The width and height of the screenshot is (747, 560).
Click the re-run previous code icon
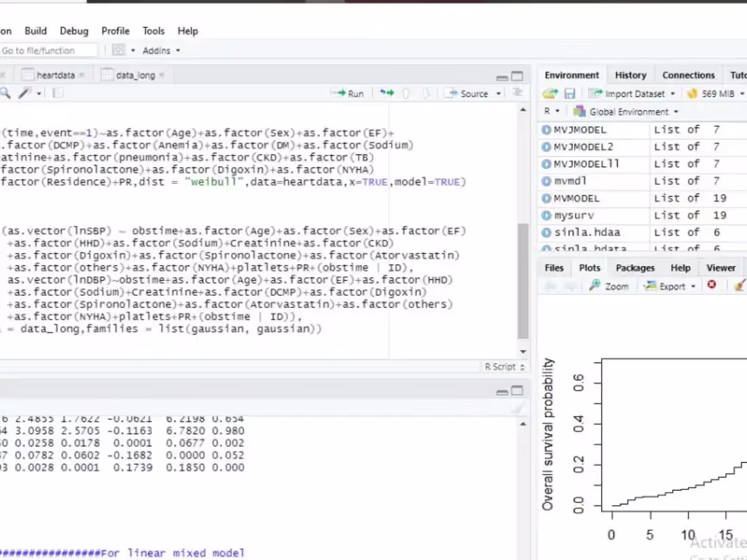click(386, 94)
